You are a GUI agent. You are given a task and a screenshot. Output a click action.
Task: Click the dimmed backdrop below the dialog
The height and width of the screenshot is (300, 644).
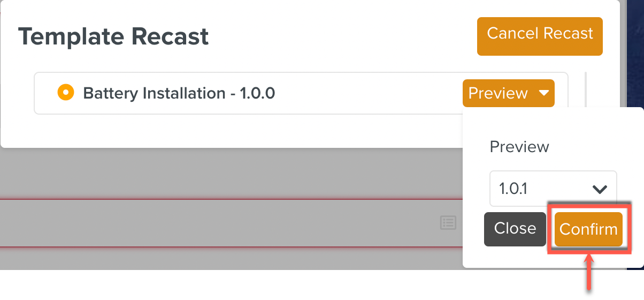coord(214,171)
